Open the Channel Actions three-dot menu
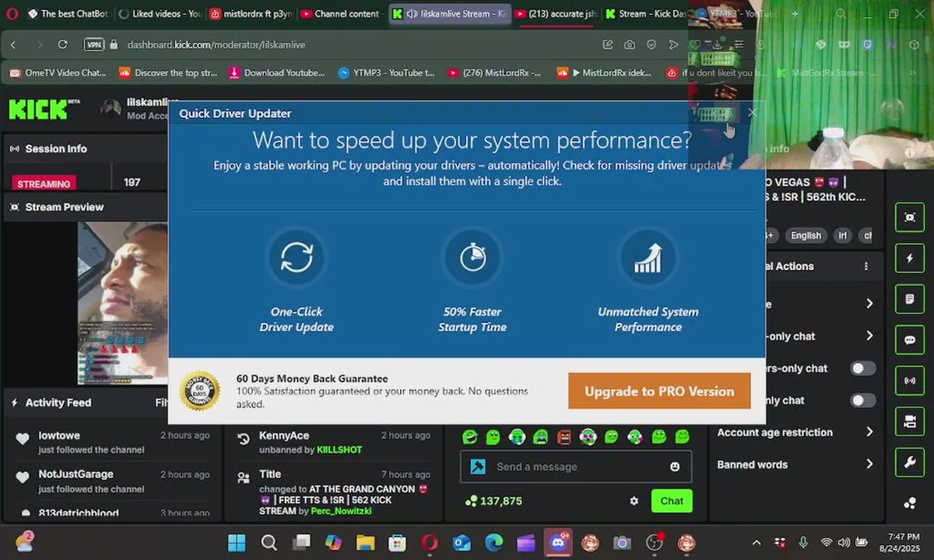This screenshot has width=934, height=560. [x=866, y=266]
